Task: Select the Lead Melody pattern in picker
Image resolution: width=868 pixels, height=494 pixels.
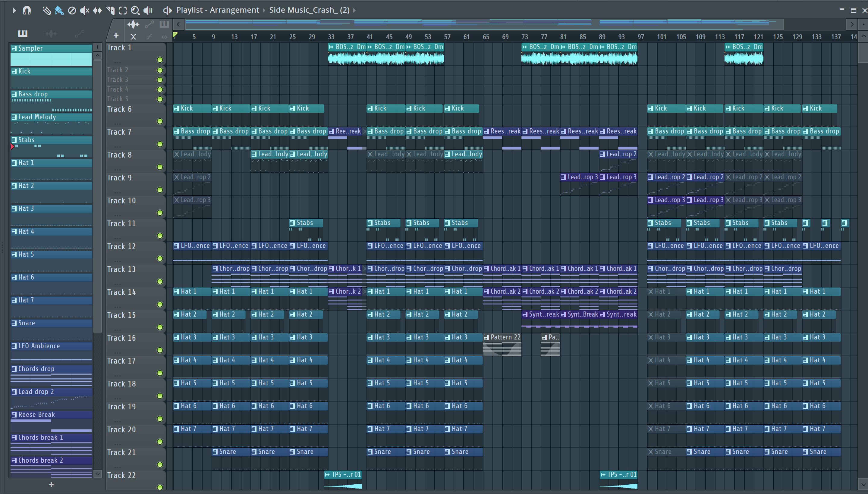Action: (x=51, y=124)
